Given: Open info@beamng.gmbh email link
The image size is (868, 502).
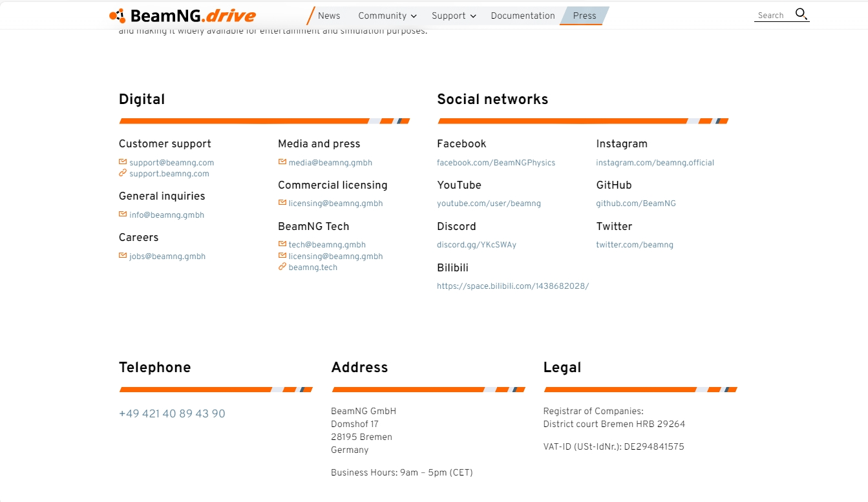Looking at the screenshot, I should (167, 215).
